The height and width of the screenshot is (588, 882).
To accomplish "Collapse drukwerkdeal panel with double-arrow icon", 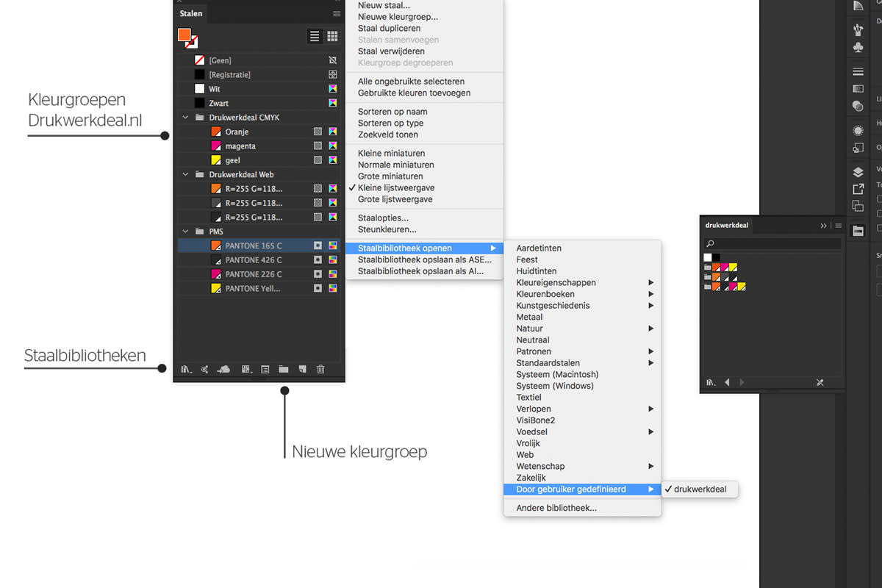I will (x=824, y=226).
